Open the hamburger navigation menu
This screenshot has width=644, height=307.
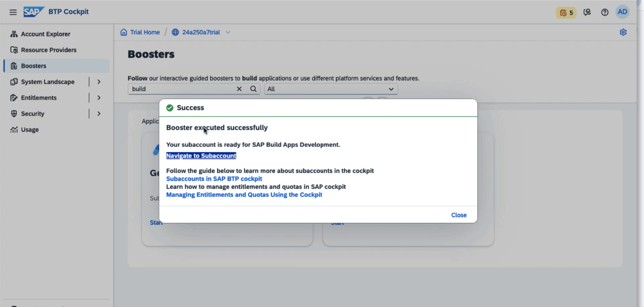(x=13, y=12)
